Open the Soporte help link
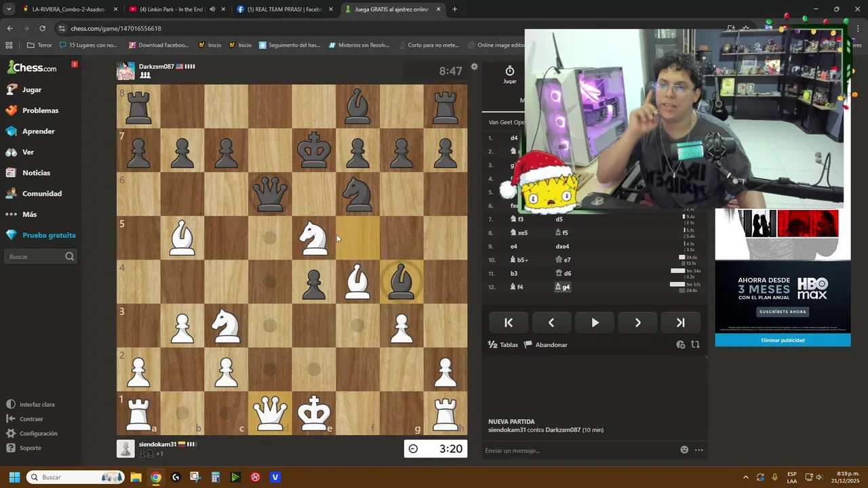 24,448
